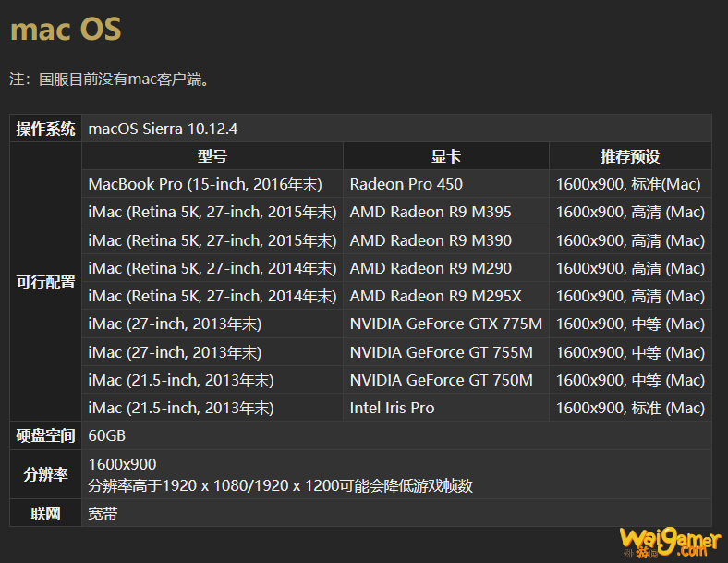Select the "宽带" value
The image size is (728, 563).
103,513
